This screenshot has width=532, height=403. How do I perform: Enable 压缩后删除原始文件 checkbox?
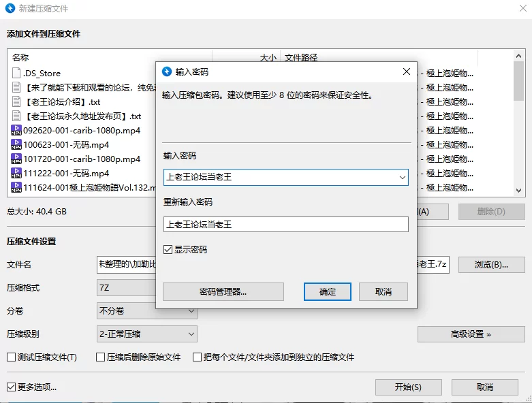(x=100, y=357)
